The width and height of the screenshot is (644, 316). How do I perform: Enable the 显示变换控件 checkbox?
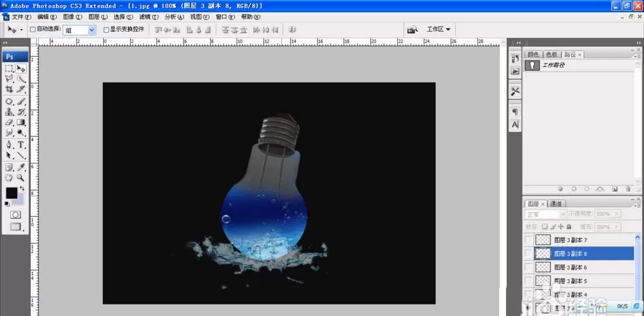[x=106, y=30]
